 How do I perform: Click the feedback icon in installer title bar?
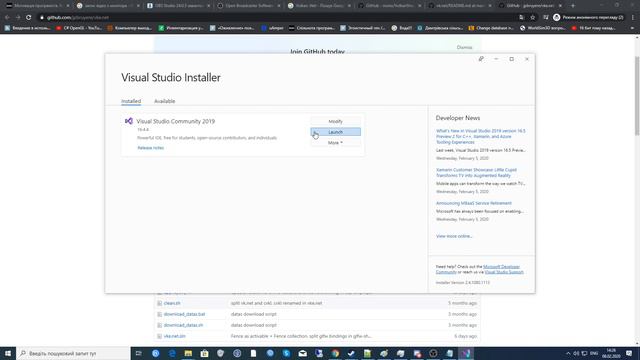[481, 59]
